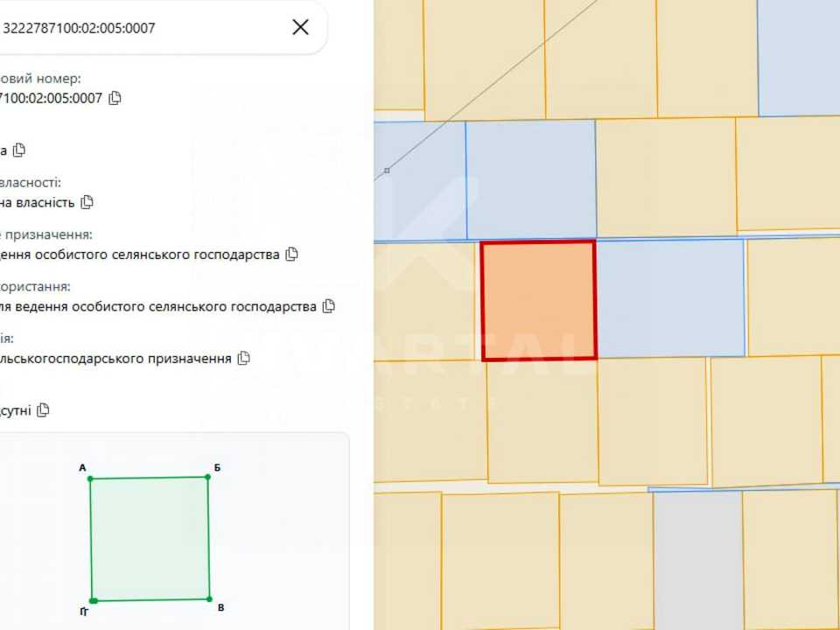The image size is (840, 630).
Task: Click the green parcel shape thumbnail
Action: pos(150,538)
